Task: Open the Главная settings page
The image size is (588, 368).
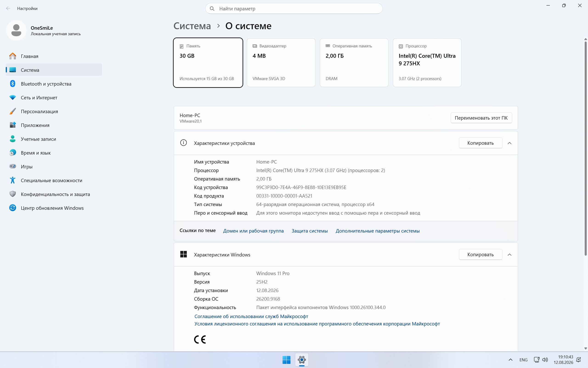Action: point(54,56)
